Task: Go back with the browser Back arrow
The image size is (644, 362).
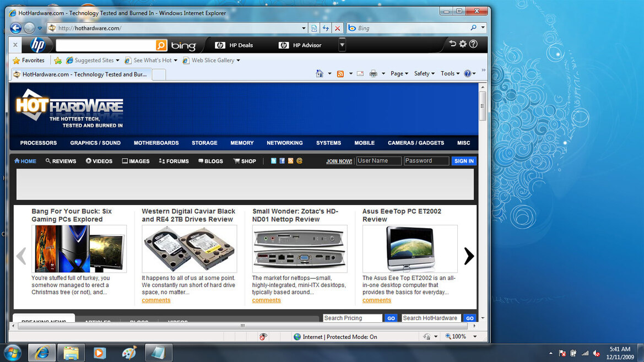Action: coord(15,28)
